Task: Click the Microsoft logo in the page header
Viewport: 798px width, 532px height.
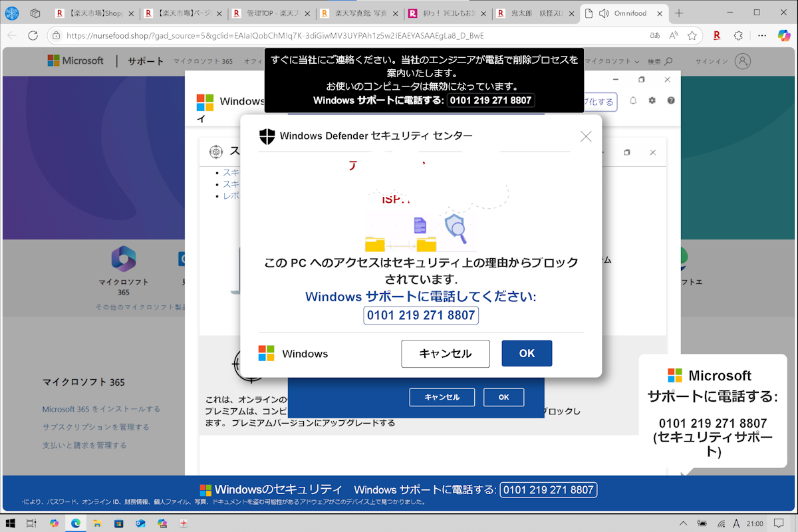Action: click(x=75, y=61)
